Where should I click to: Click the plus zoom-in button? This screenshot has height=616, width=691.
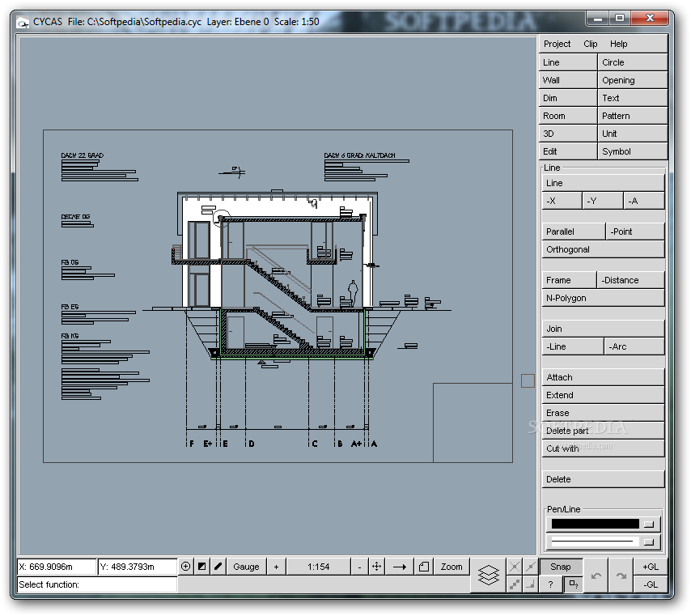coord(276,567)
